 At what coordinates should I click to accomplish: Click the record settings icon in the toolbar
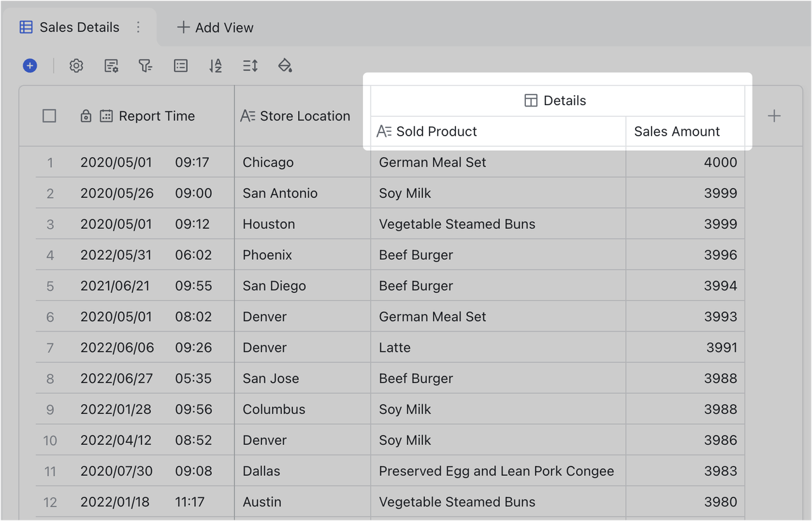coord(110,65)
